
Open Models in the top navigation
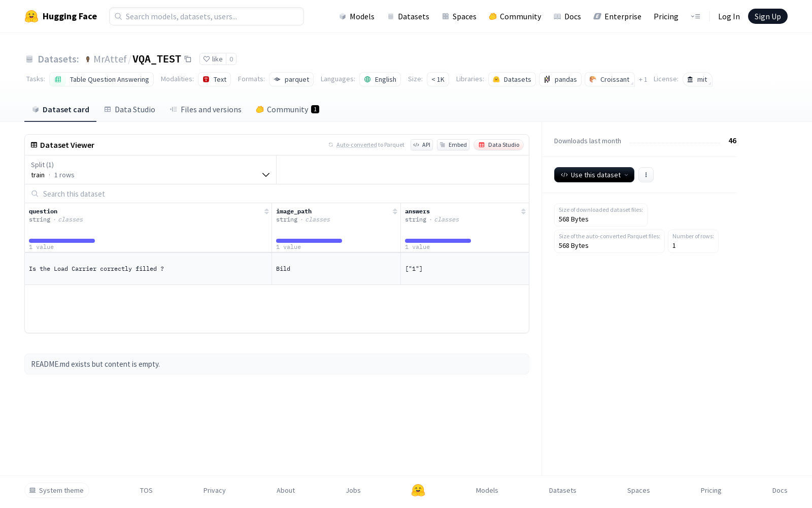[357, 16]
